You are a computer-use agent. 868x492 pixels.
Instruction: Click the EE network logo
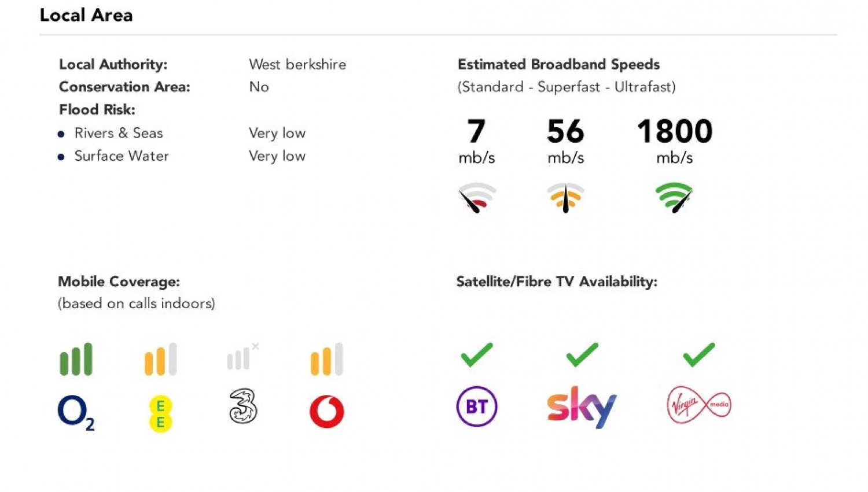[160, 414]
